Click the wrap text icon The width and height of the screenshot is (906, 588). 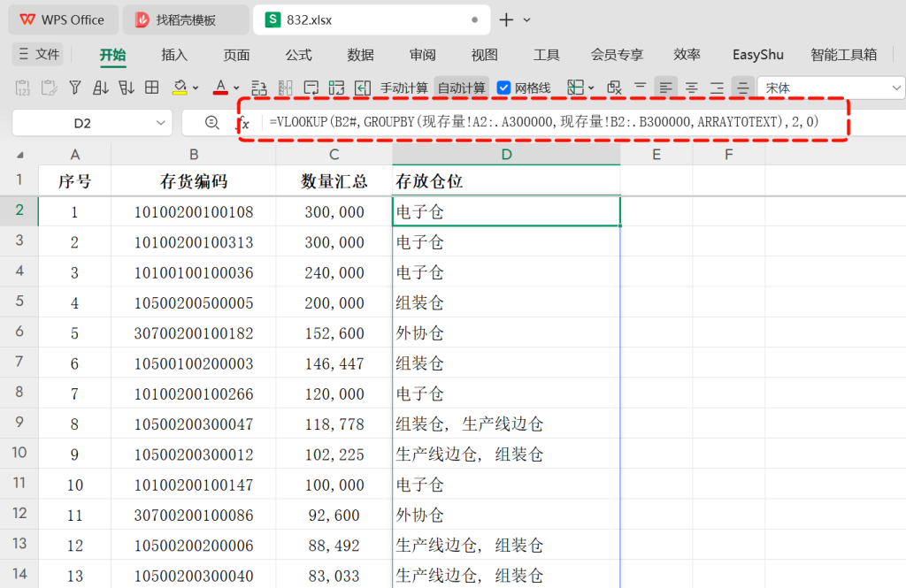[x=311, y=88]
